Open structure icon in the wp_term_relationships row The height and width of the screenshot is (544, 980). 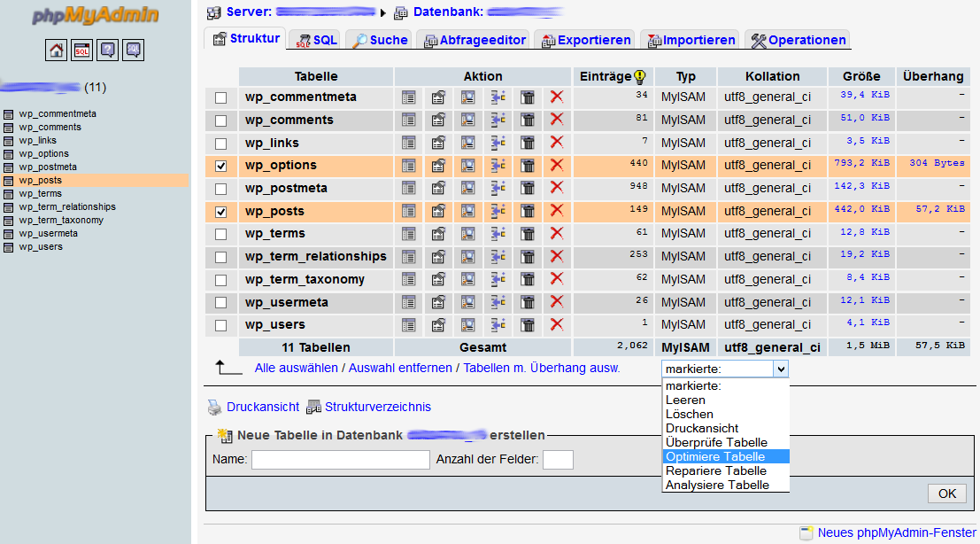click(438, 256)
